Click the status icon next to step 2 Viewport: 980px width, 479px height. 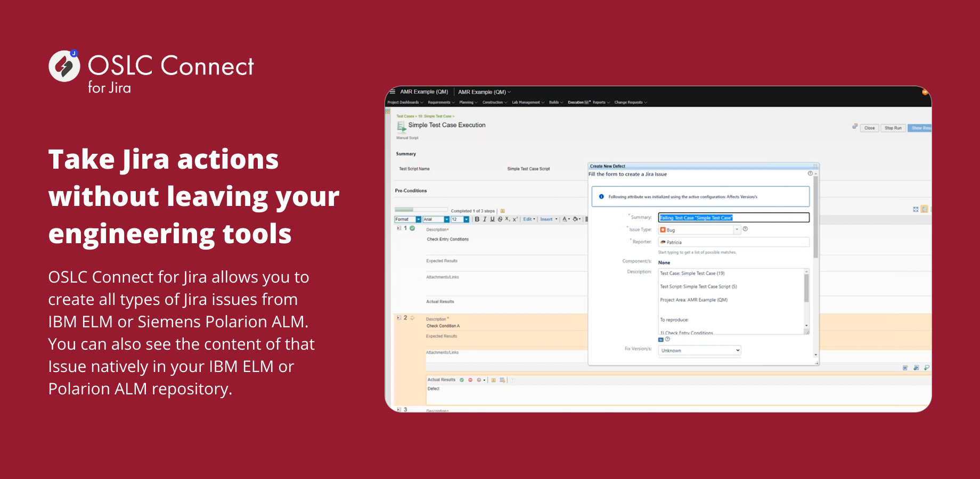pos(412,317)
